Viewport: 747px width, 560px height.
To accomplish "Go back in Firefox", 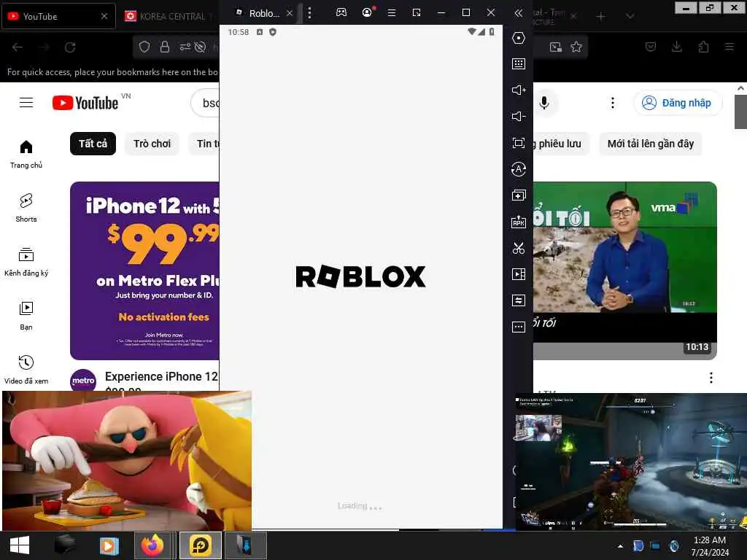I will [18, 47].
